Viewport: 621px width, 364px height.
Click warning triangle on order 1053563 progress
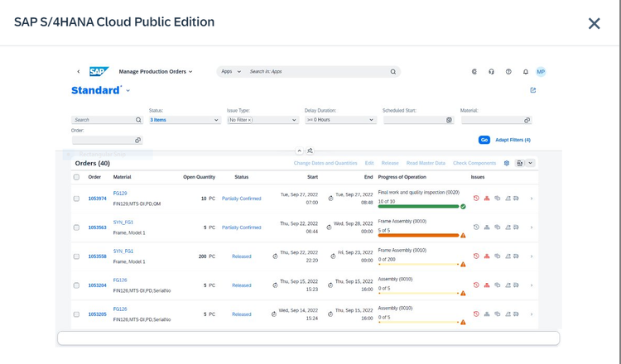(x=463, y=236)
